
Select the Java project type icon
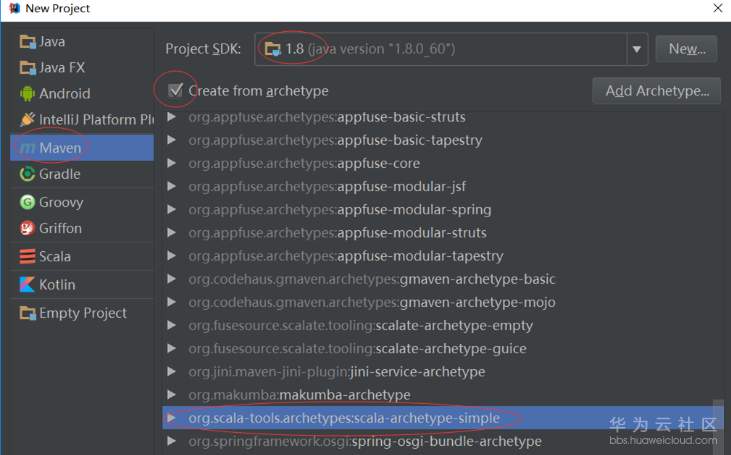pyautogui.click(x=27, y=42)
